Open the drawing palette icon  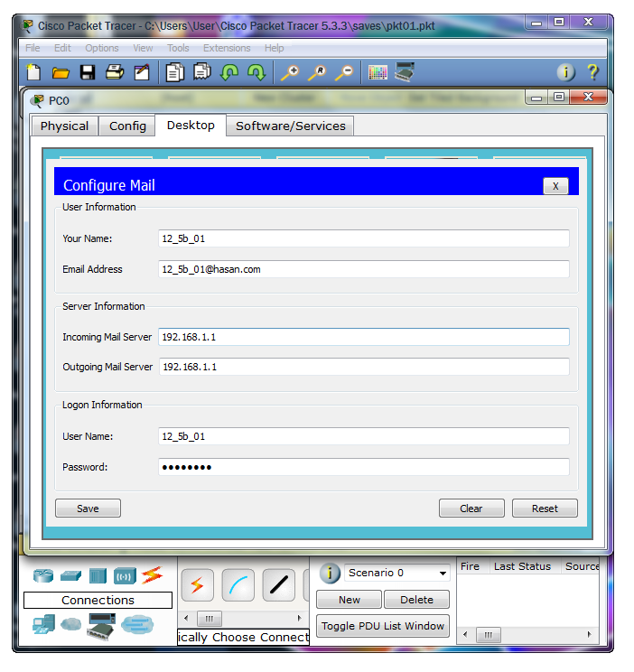tap(378, 72)
